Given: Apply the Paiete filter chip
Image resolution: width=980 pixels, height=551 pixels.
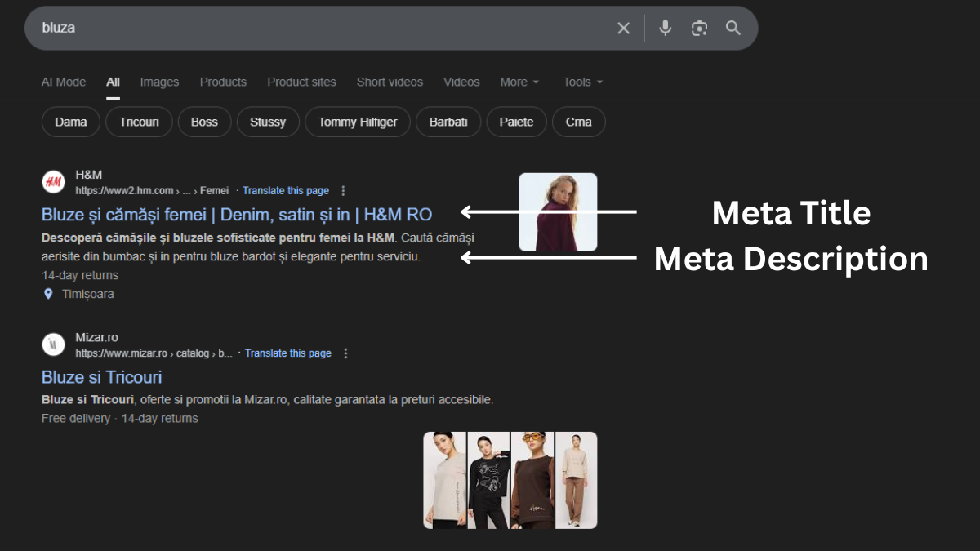Looking at the screenshot, I should (x=516, y=122).
